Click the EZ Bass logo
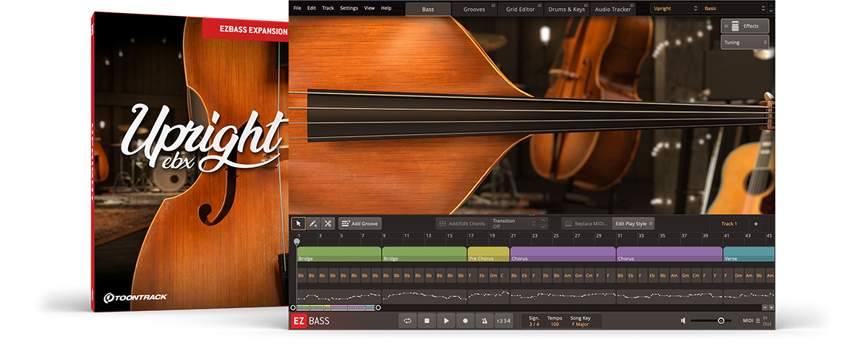Image resolution: width=868 pixels, height=353 pixels. point(310,320)
